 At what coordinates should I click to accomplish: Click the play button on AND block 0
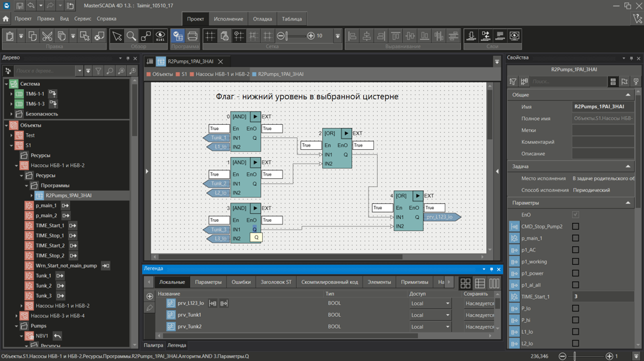(255, 117)
